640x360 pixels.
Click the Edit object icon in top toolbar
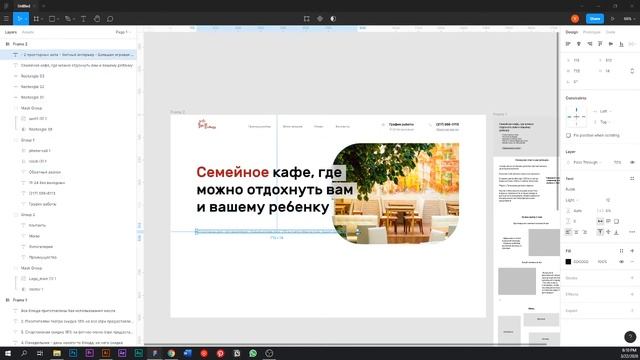click(x=307, y=19)
